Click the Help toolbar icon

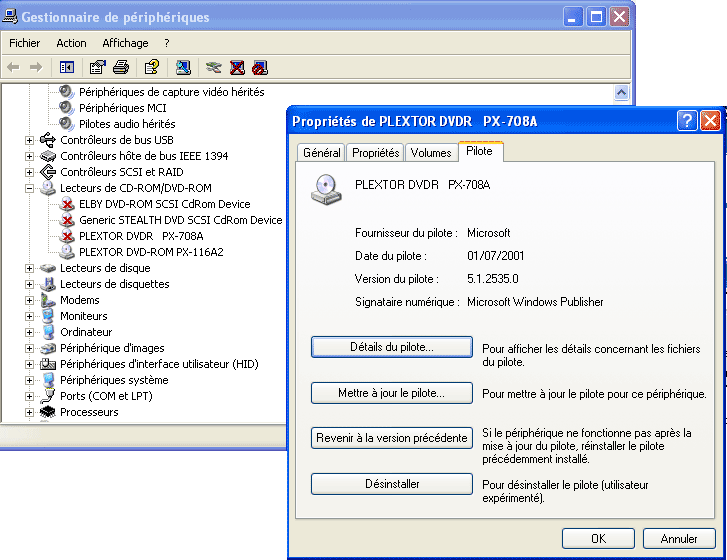point(152,68)
